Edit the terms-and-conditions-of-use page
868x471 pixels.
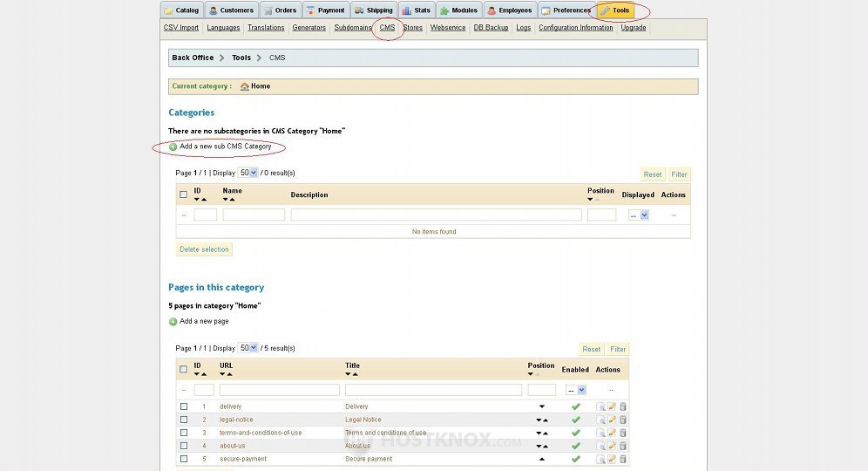613,433
